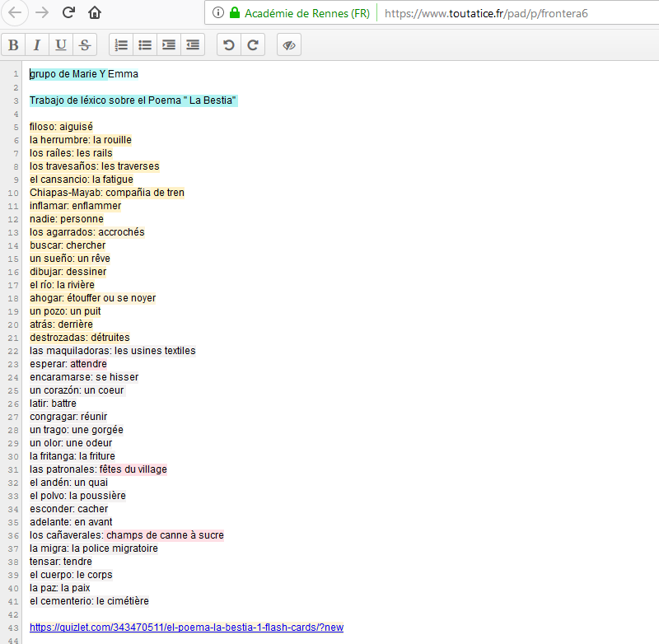Image resolution: width=659 pixels, height=644 pixels.
Task: Go back to the previous page
Action: click(x=15, y=12)
